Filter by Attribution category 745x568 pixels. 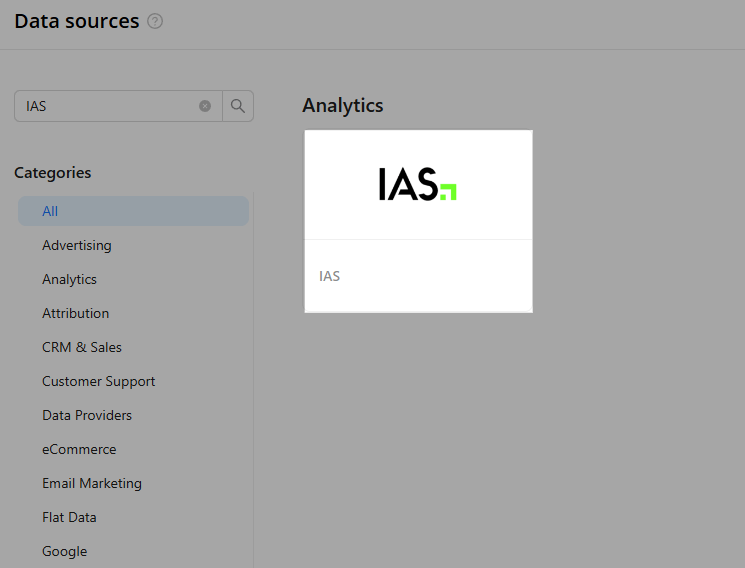[76, 313]
